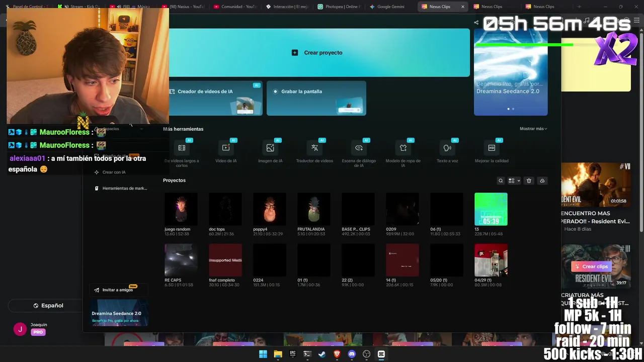Open the 0224 project
The image size is (644, 362).
point(270,260)
